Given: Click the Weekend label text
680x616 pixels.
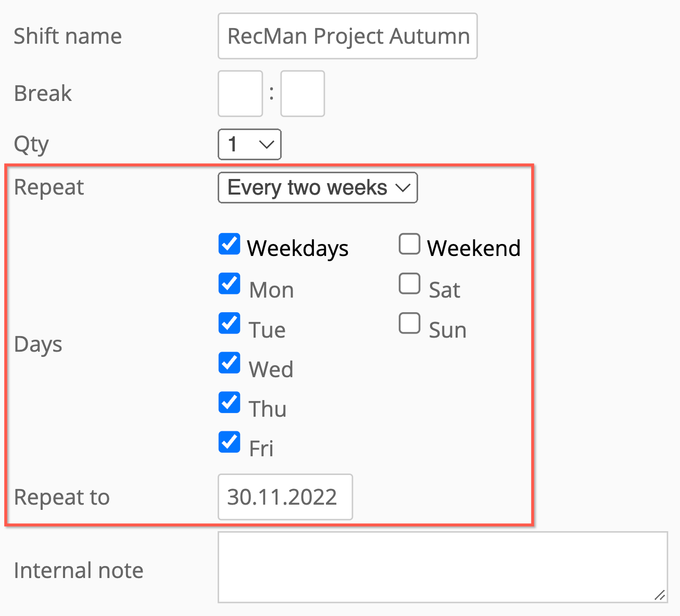Looking at the screenshot, I should (x=473, y=248).
